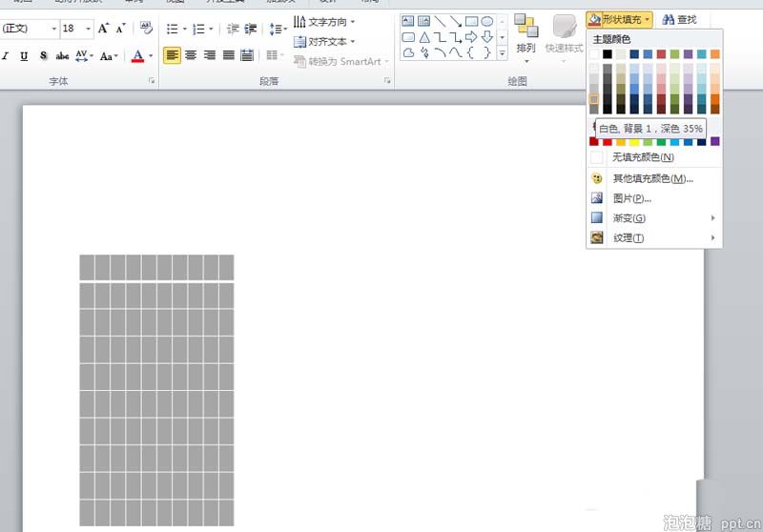Toggle distributed alignment

pos(247,55)
